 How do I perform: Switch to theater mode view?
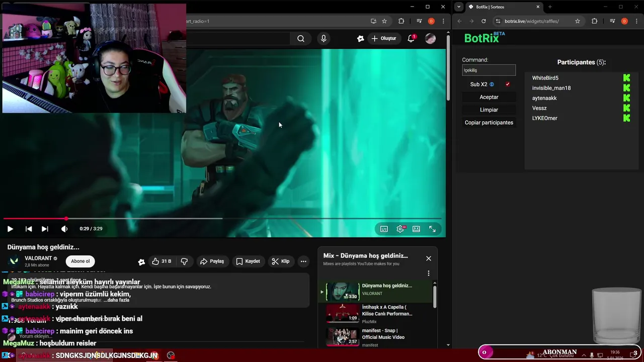point(416,229)
